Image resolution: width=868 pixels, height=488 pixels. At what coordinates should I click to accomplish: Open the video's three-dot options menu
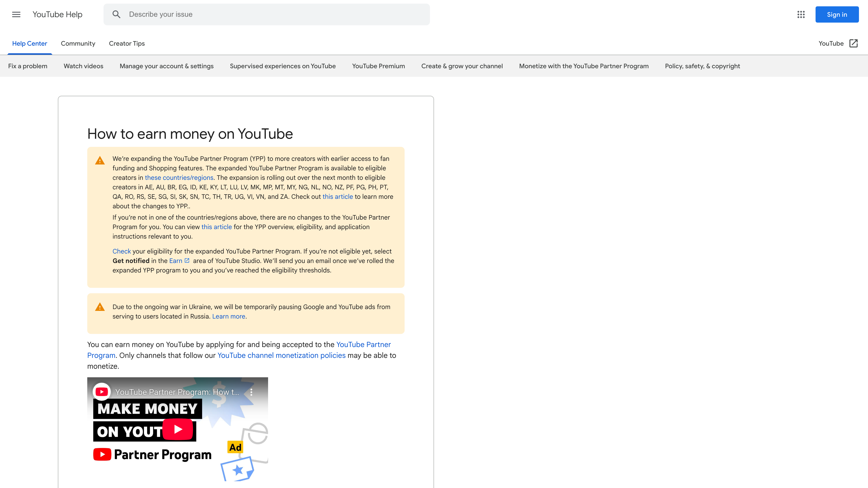pos(251,392)
